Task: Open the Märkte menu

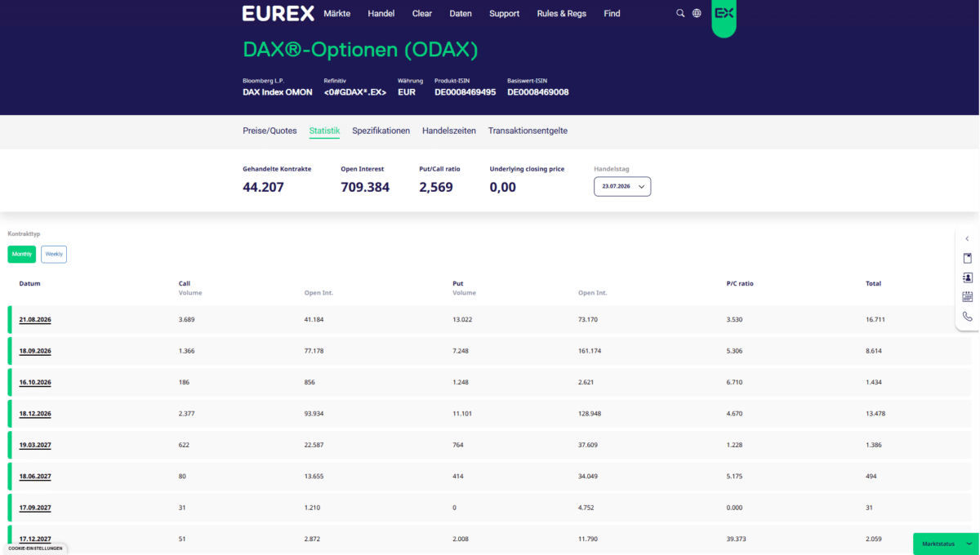Action: 337,14
